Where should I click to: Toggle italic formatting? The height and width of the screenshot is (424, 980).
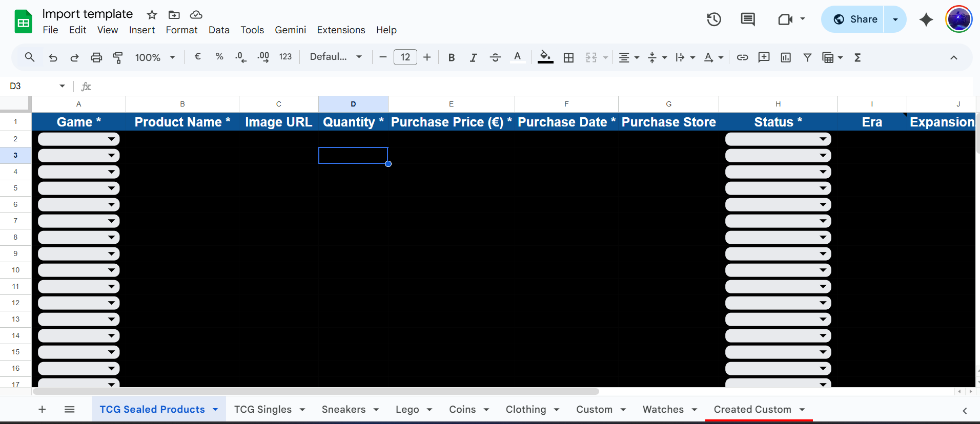473,57
